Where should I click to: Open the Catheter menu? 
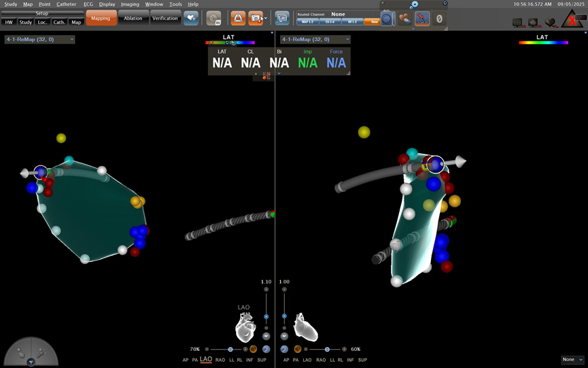pos(66,4)
